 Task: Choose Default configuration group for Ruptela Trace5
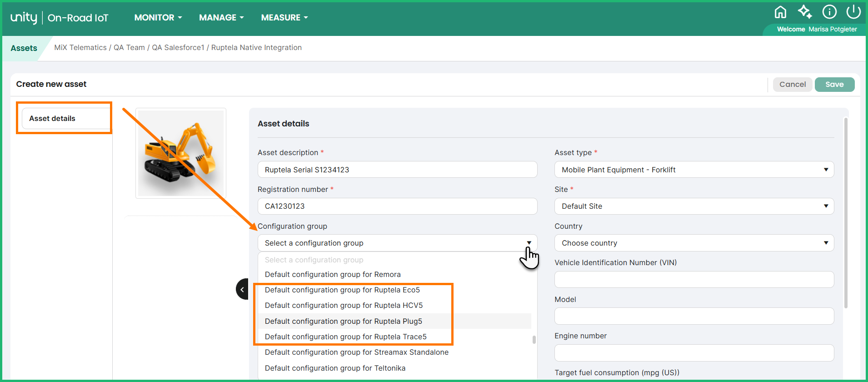point(394,337)
